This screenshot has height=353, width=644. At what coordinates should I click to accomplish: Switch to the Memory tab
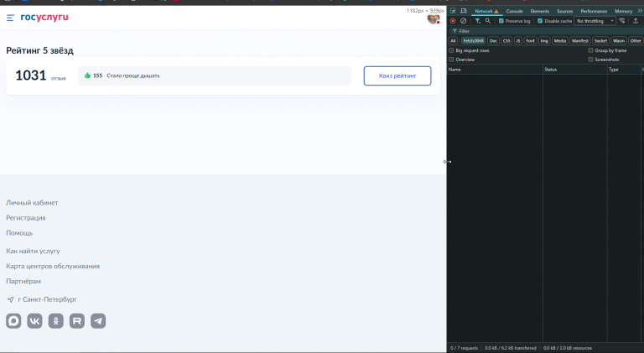pos(623,11)
